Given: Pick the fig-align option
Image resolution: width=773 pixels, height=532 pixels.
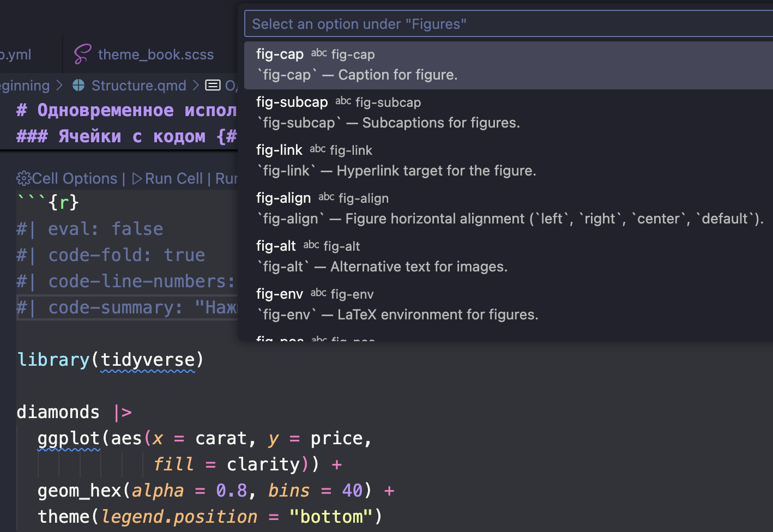Looking at the screenshot, I should [x=509, y=209].
